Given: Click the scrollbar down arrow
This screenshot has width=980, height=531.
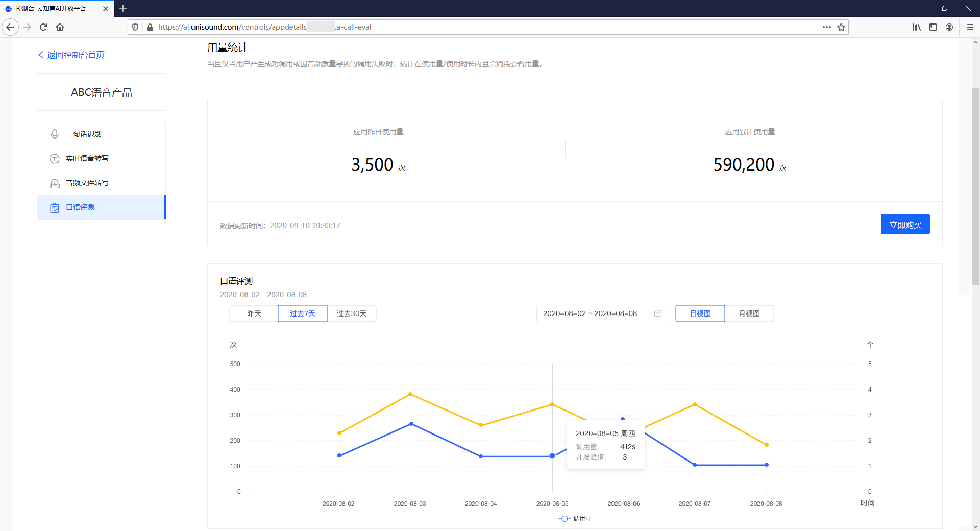Looking at the screenshot, I should [975, 526].
